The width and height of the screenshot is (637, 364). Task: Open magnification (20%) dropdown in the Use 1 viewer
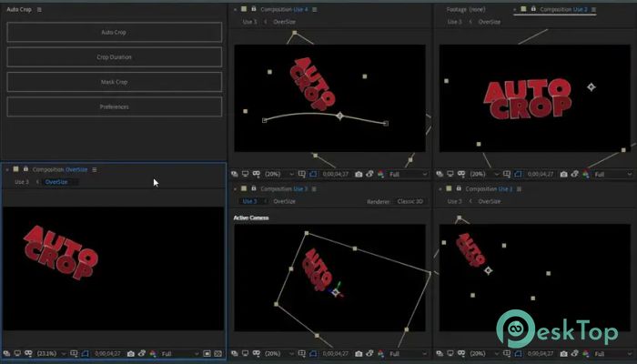click(483, 354)
